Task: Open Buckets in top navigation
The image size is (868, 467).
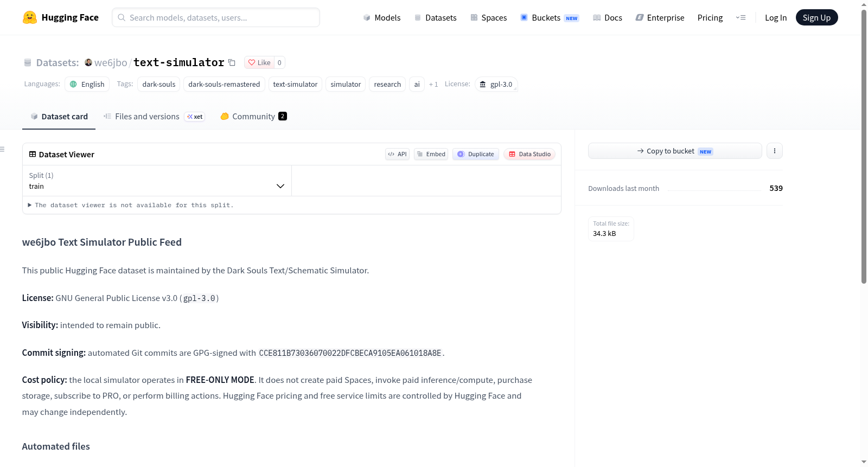Action: 550,17
